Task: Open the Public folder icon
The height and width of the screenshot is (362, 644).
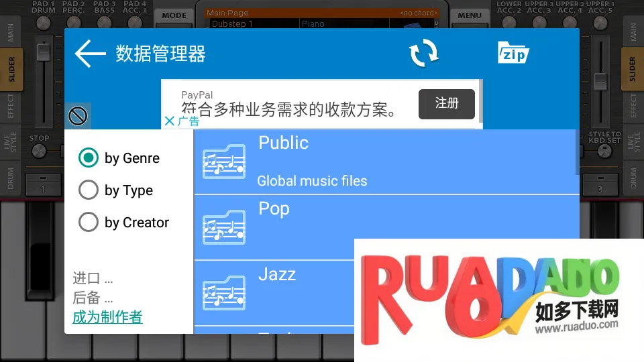Action: click(224, 162)
